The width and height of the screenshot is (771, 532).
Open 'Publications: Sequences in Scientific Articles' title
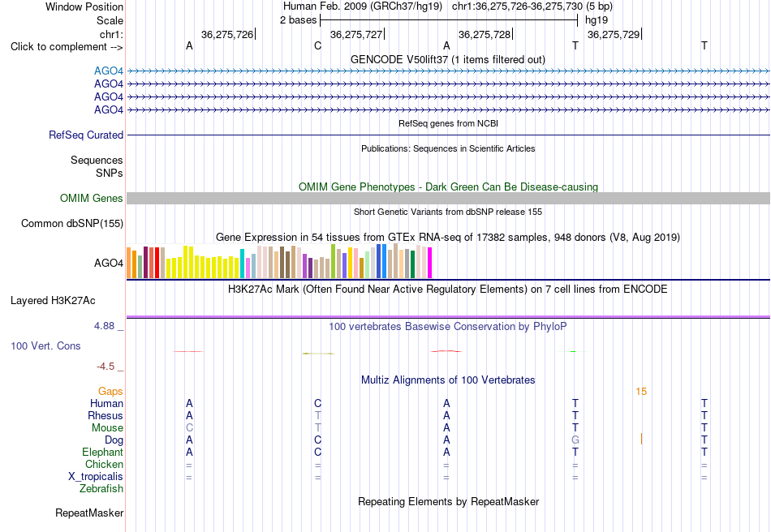coord(448,148)
